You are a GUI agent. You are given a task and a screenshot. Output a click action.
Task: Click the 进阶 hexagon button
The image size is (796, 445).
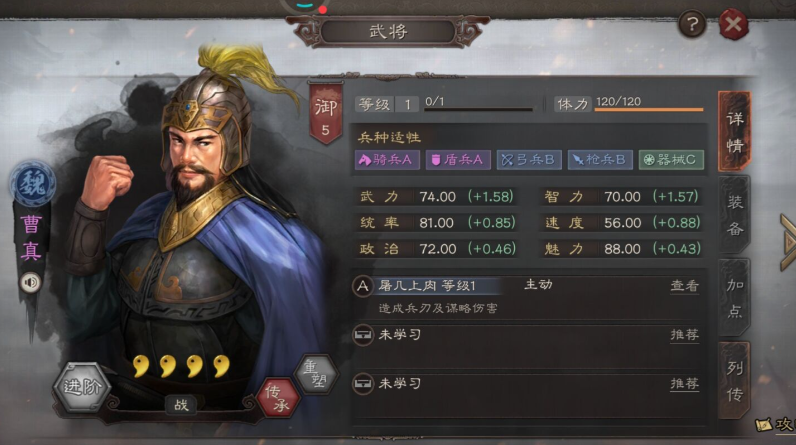[x=82, y=387]
